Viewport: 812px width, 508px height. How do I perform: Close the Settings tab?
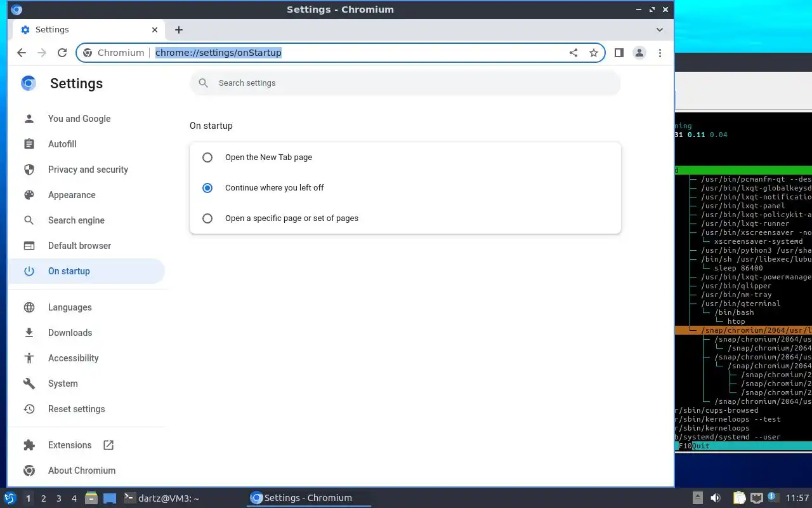pyautogui.click(x=155, y=30)
